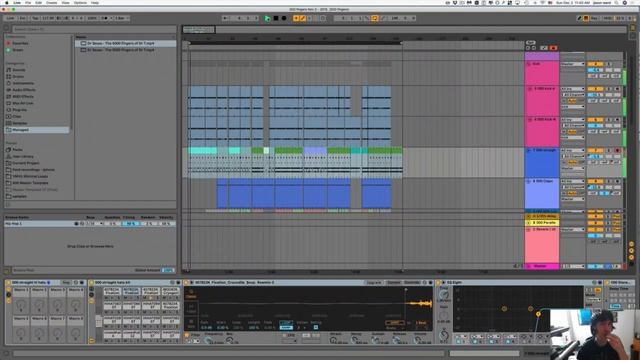
Task: Open the Live application menu
Action: click(x=17, y=2)
